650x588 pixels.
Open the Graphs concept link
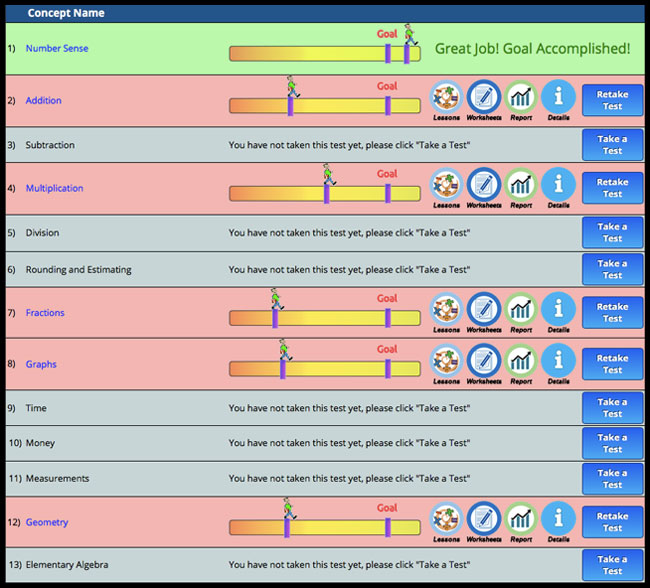(41, 364)
